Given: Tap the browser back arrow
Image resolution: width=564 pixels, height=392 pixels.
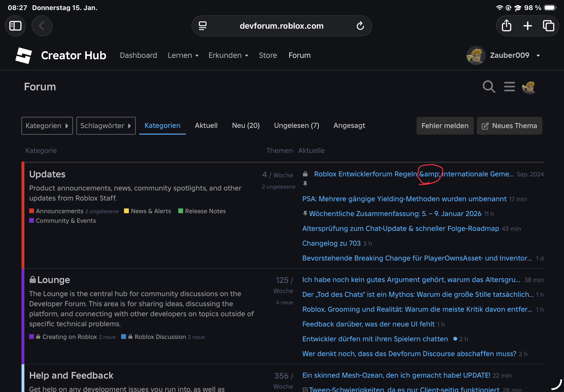Looking at the screenshot, I should click(x=42, y=26).
